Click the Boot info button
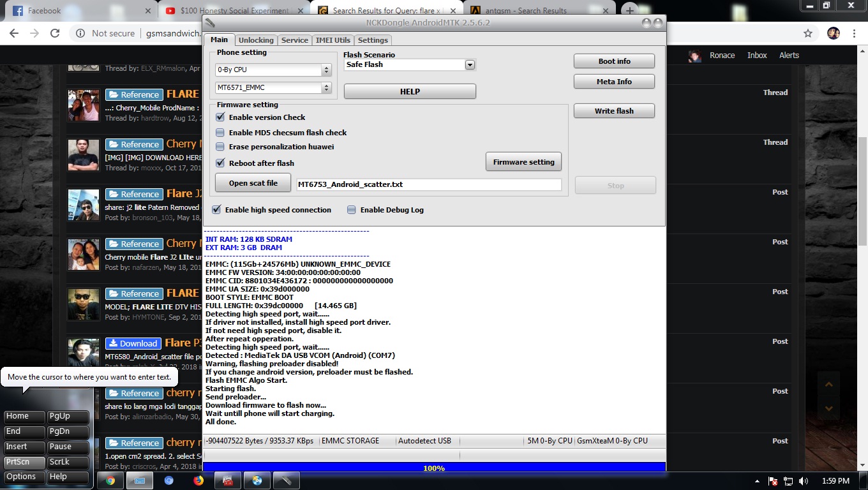 [x=614, y=61]
